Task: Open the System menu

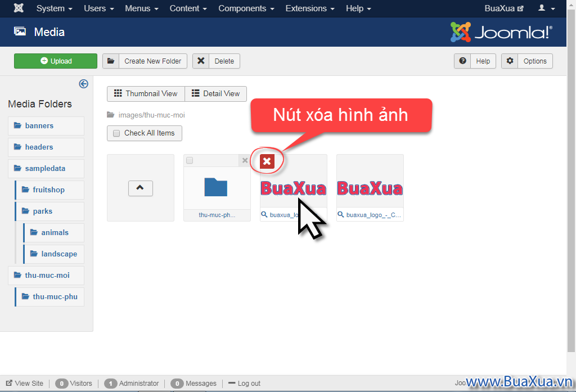Action: pyautogui.click(x=55, y=8)
